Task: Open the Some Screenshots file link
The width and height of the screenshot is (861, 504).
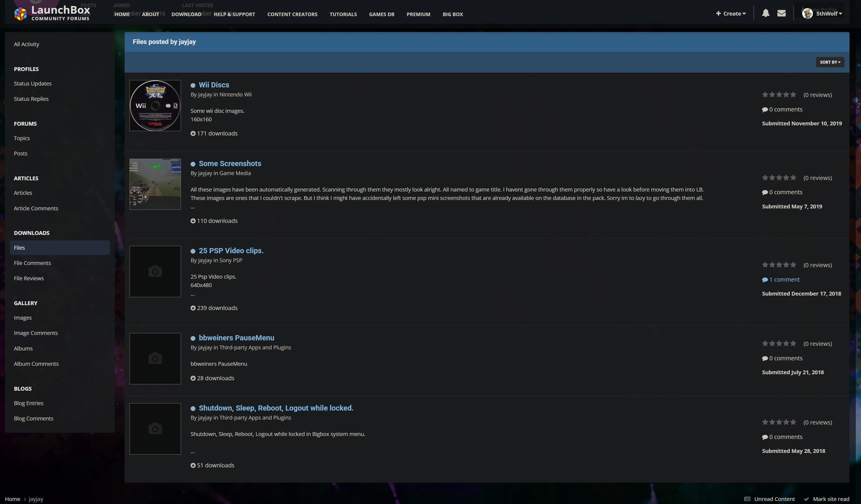Action: (230, 164)
